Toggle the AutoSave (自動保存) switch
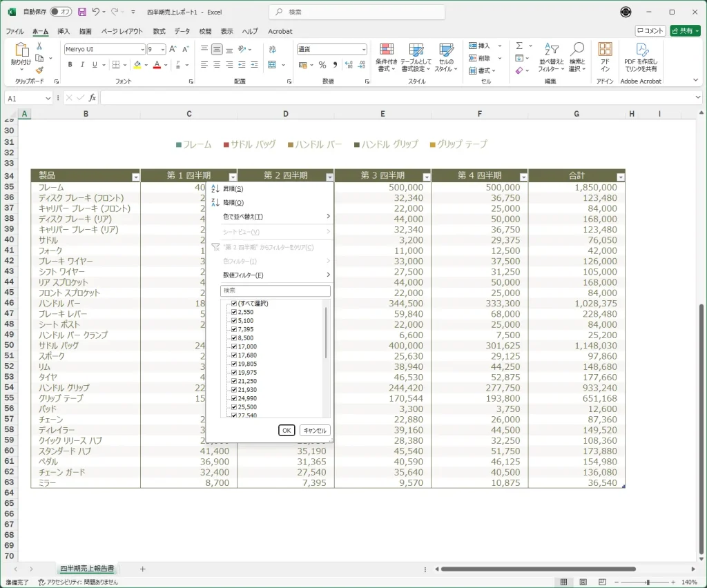707x588 pixels. [61, 12]
